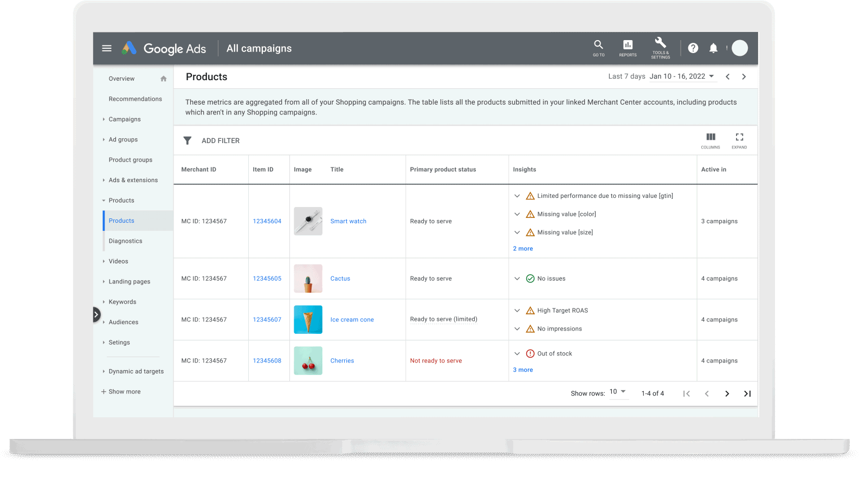This screenshot has height=504, width=859.
Task: Open the notifications bell
Action: pos(713,48)
